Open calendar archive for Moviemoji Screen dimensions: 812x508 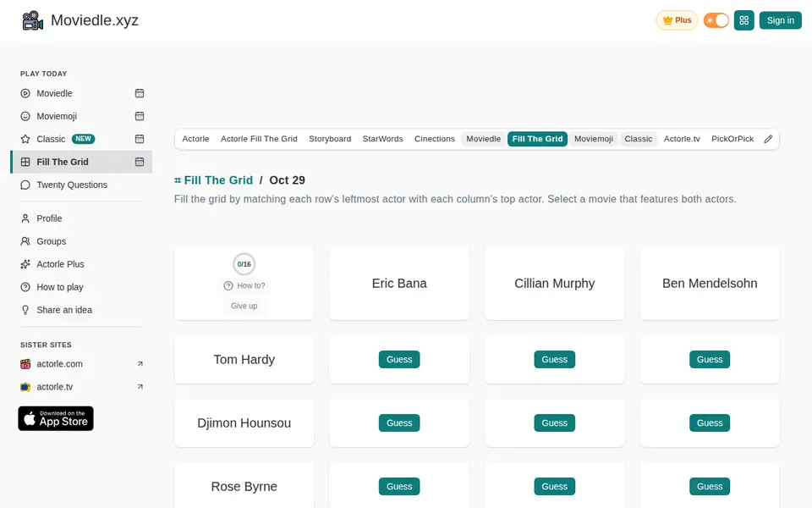140,116
